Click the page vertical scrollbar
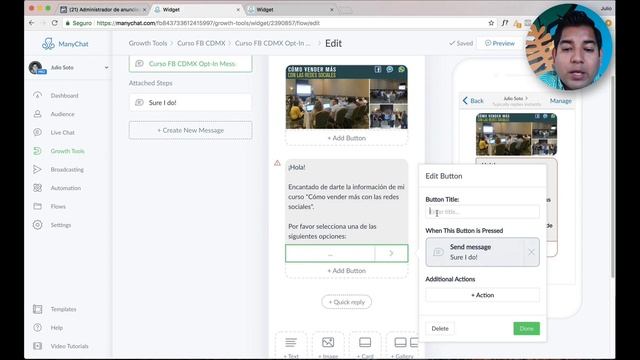The width and height of the screenshot is (640, 360). click(x=612, y=176)
